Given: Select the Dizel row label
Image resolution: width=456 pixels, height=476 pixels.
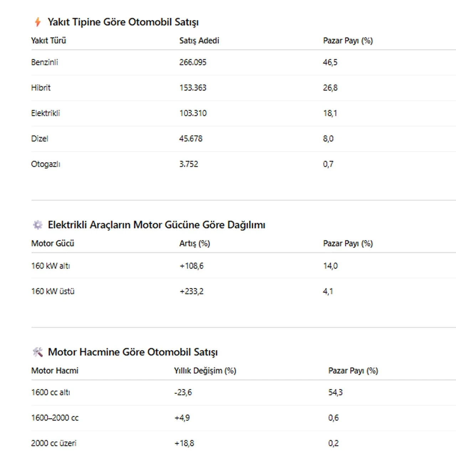Looking at the screenshot, I should pos(40,139).
